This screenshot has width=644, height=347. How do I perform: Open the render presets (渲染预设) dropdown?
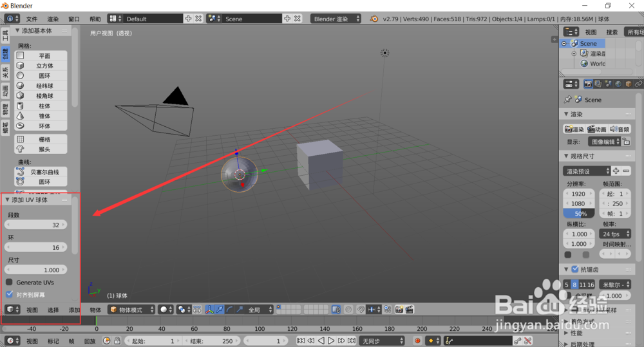tap(586, 171)
